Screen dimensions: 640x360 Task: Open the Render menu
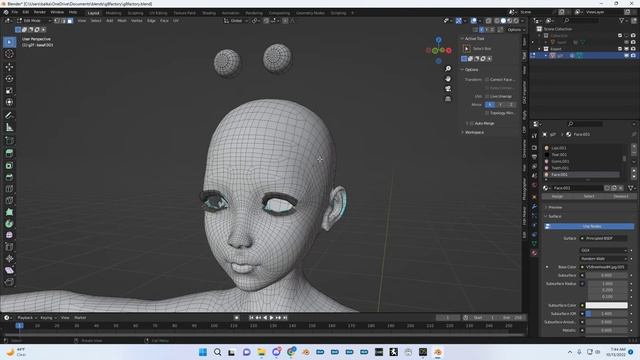(x=40, y=12)
